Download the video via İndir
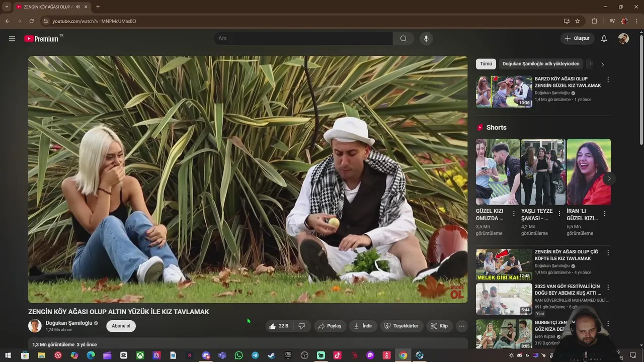644x362 pixels. coord(363,326)
